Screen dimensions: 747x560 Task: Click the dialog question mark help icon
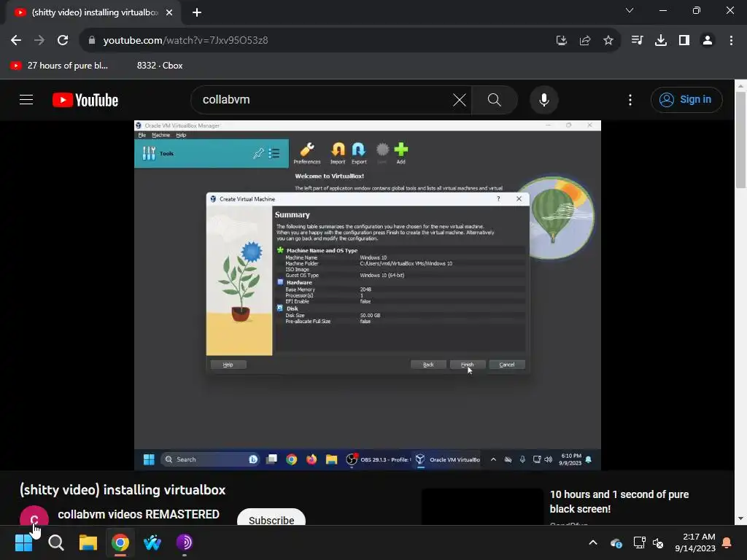click(498, 199)
